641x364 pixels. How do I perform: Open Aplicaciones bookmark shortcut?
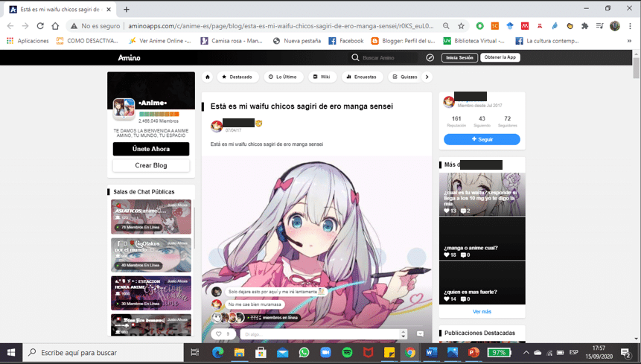click(28, 41)
